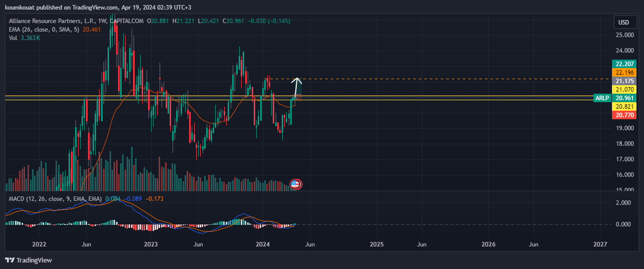This screenshot has height=269, width=644.
Task: Click the MACD value −0.089
Action: click(x=132, y=199)
